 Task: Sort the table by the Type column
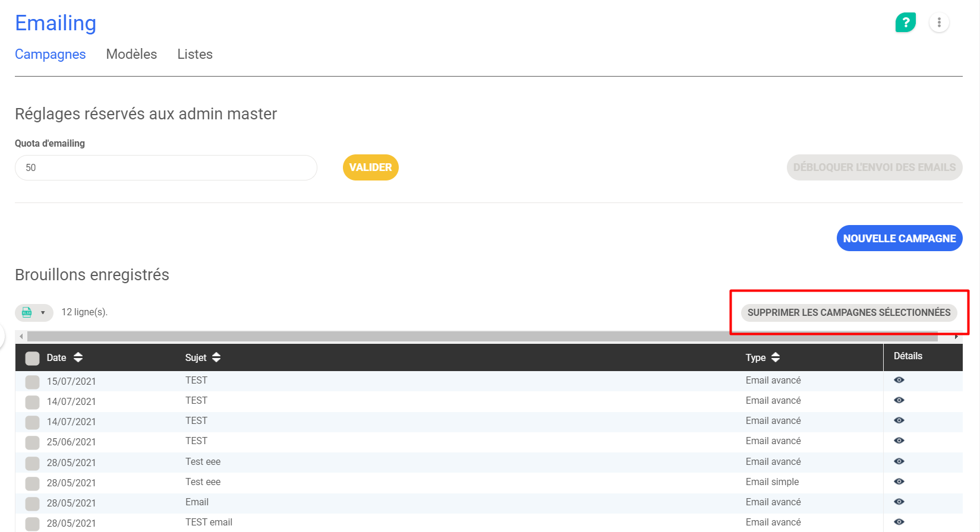(775, 357)
